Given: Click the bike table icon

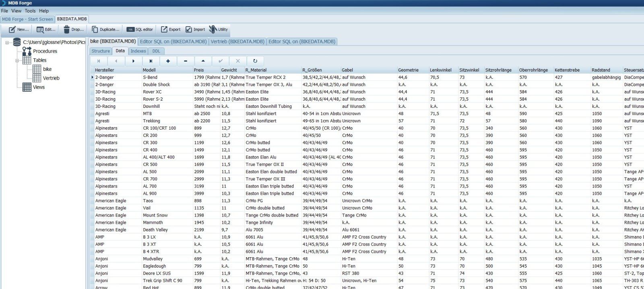Looking at the screenshot, I should click(x=37, y=69).
